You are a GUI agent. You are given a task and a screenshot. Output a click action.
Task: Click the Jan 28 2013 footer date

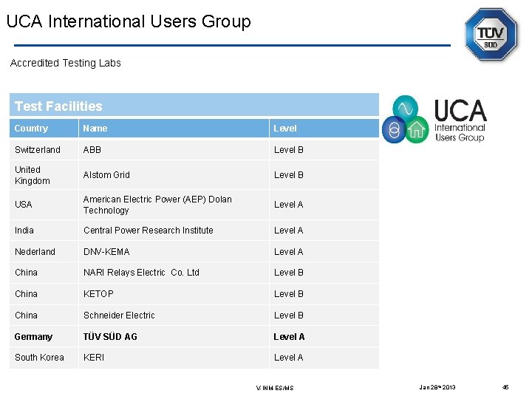click(437, 387)
